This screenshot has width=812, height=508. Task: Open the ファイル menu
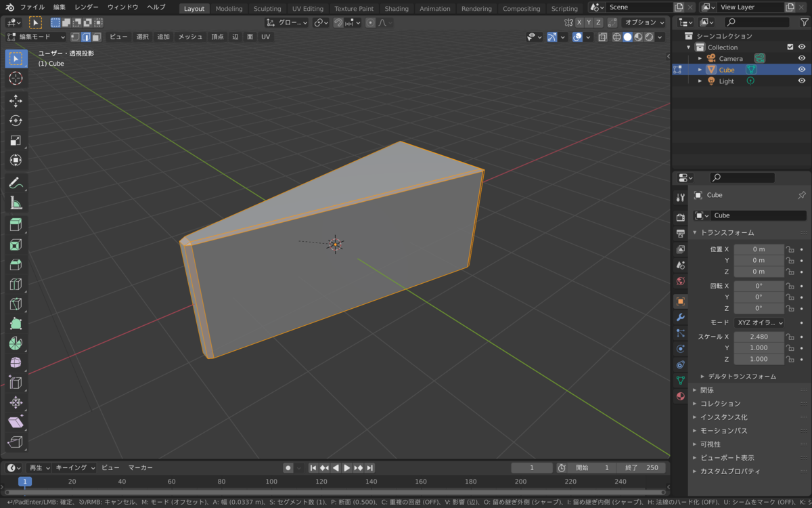[32, 7]
